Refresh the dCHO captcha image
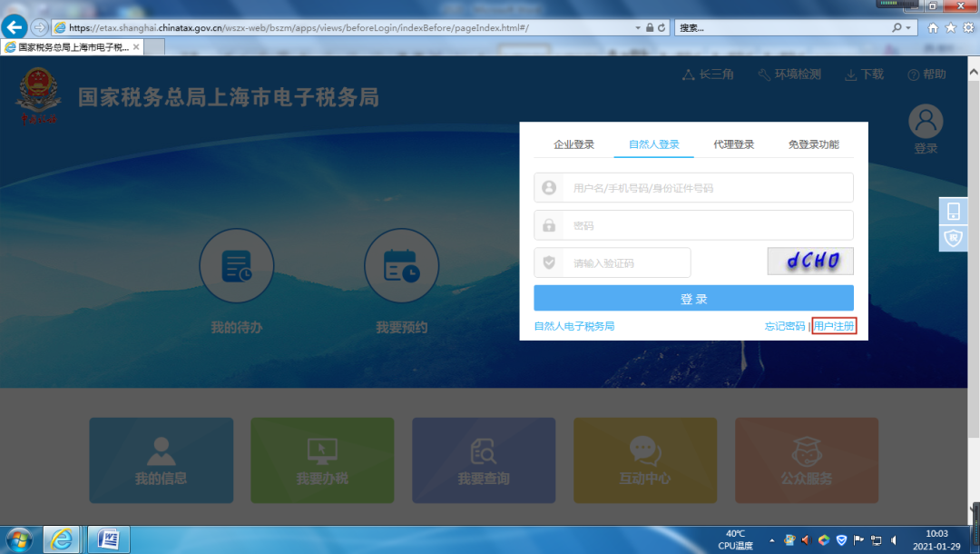 coord(810,261)
